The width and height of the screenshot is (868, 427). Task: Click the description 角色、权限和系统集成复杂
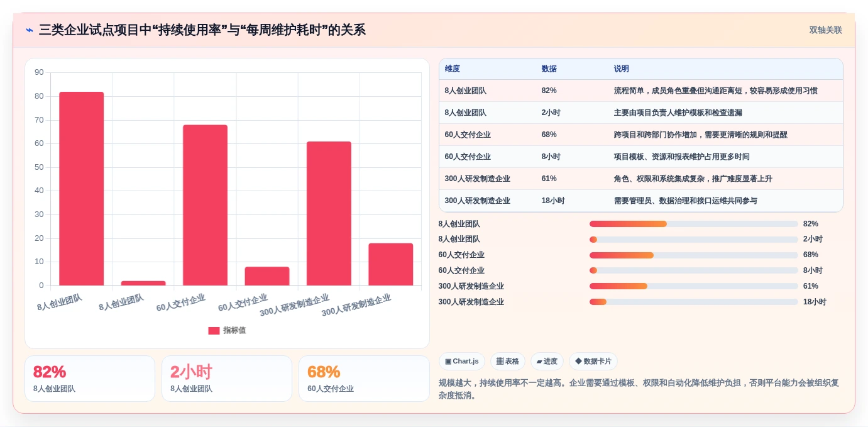(693, 179)
